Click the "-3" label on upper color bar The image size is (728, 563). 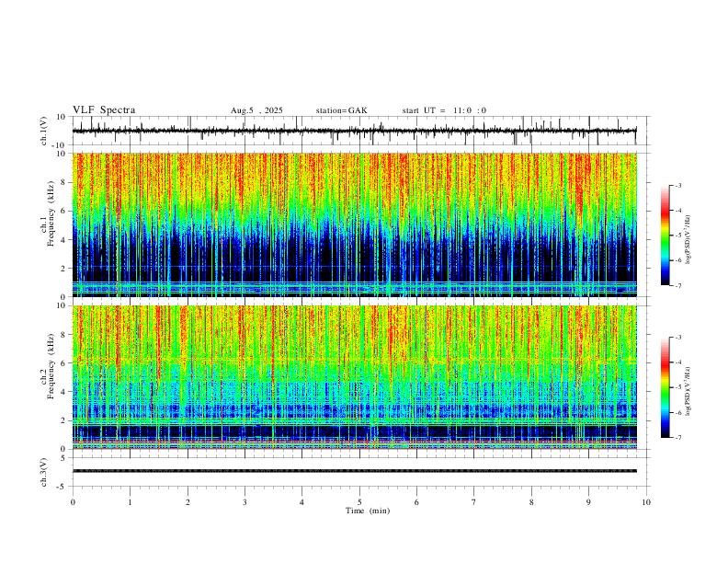678,185
